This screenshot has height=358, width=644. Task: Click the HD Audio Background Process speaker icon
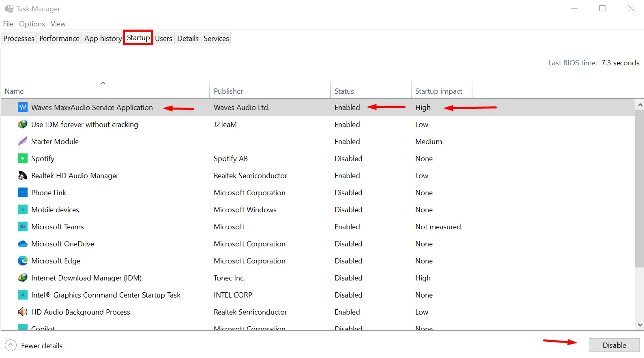coord(23,312)
